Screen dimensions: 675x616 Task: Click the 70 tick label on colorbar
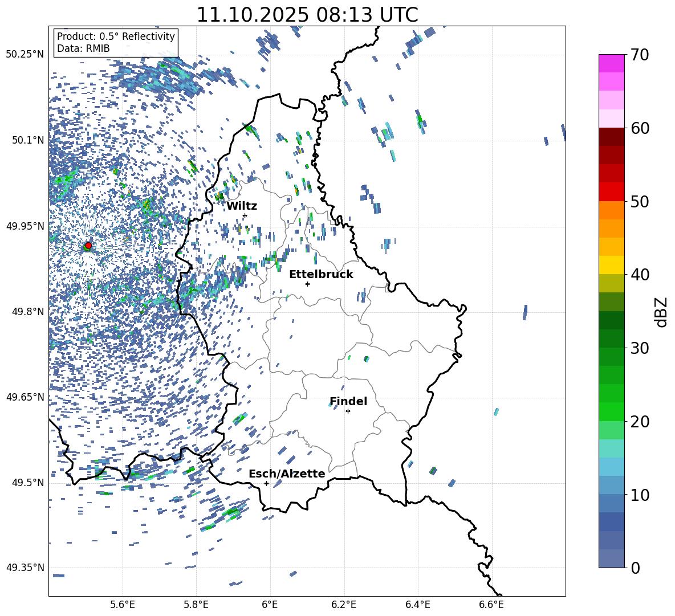click(x=641, y=55)
